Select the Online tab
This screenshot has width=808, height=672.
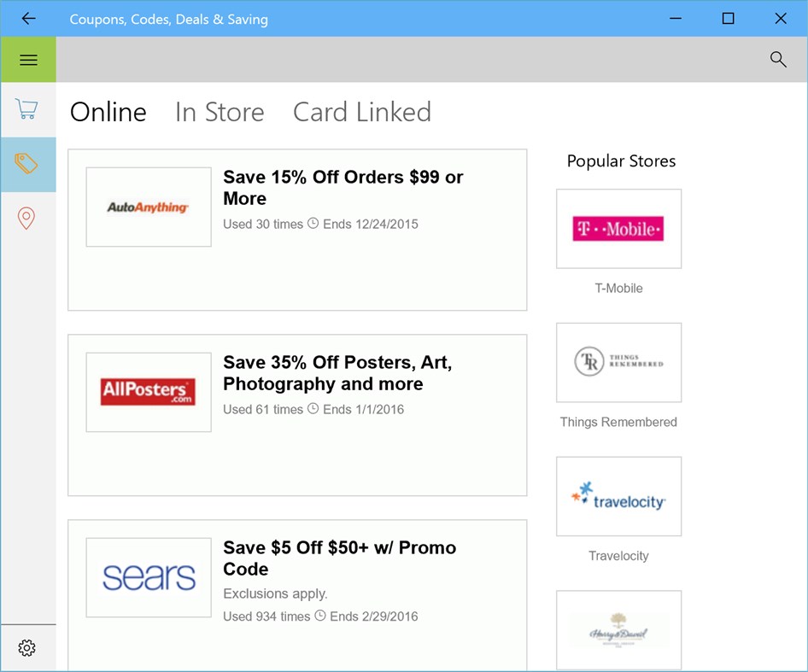(x=108, y=112)
